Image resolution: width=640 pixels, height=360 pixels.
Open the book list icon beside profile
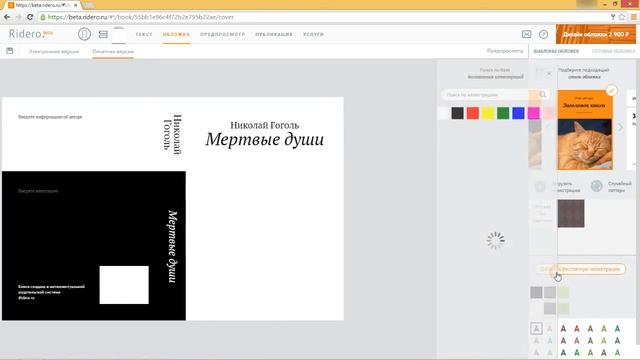(103, 35)
